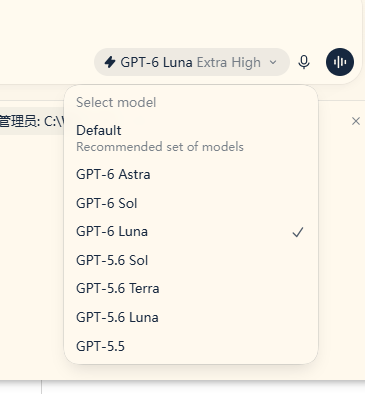Image resolution: width=365 pixels, height=394 pixels.
Task: Switch model to GPT-5.6 Luna
Action: (x=191, y=317)
